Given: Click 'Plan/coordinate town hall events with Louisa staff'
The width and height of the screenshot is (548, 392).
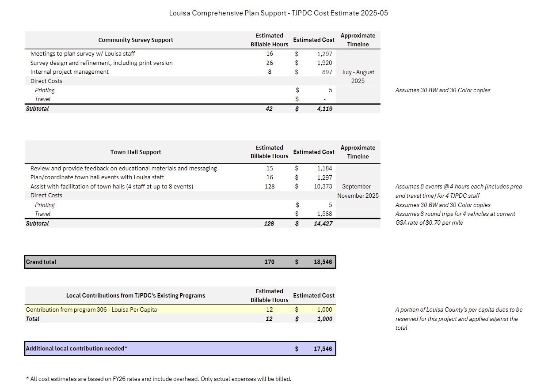Looking at the screenshot, I should [x=97, y=177].
